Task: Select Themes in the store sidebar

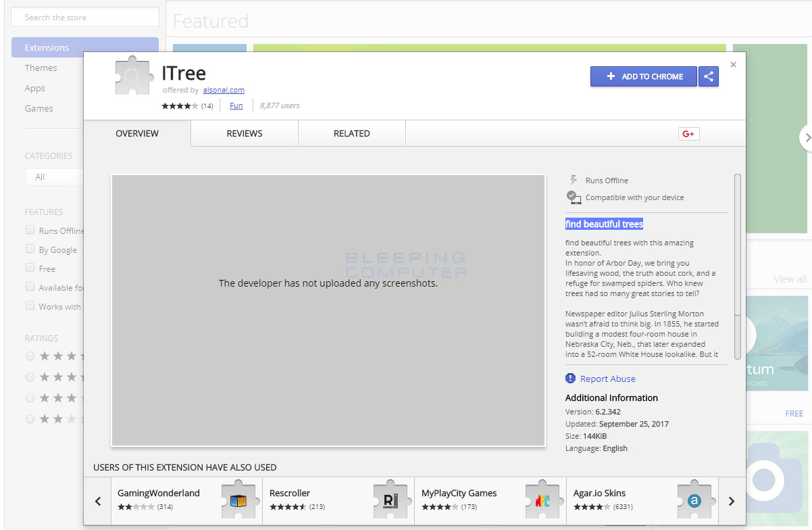Action: [x=41, y=68]
